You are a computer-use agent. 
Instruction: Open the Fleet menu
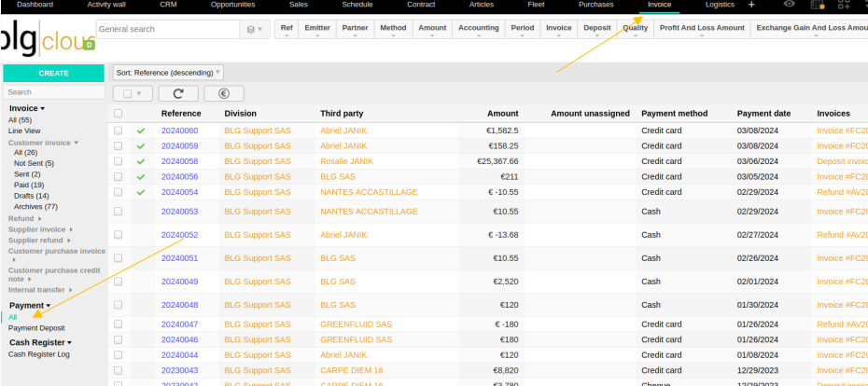point(536,5)
